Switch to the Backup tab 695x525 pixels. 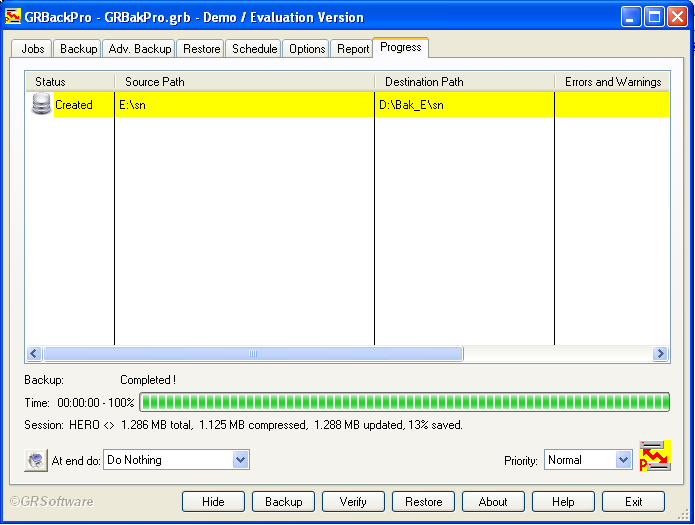tap(78, 49)
